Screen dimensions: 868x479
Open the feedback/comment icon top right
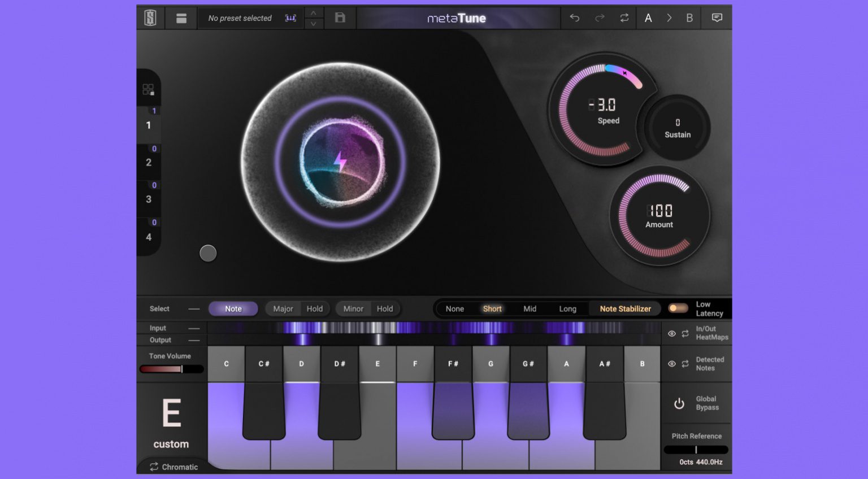tap(717, 18)
